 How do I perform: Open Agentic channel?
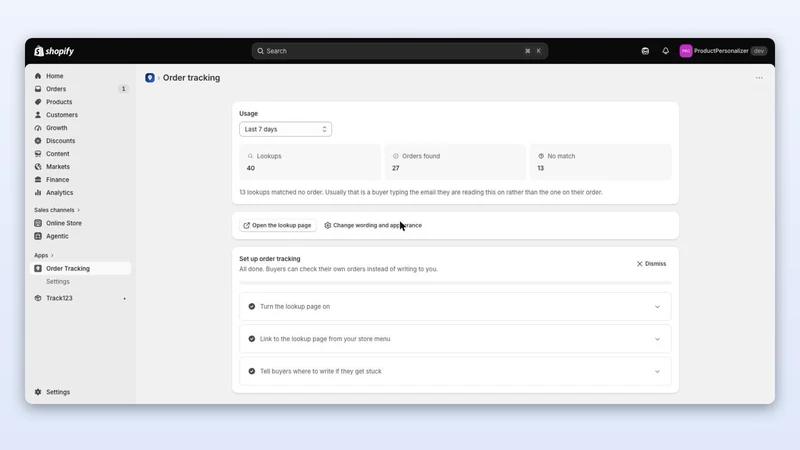point(57,236)
